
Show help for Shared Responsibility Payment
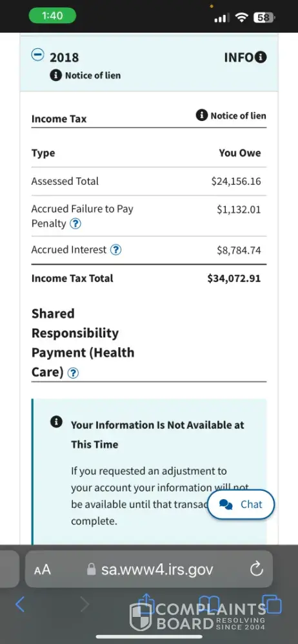pos(74,373)
